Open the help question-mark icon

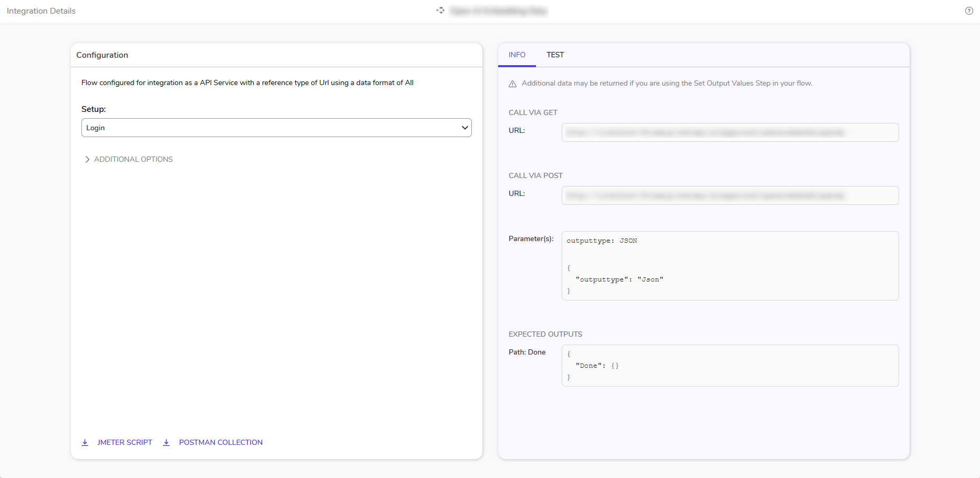click(969, 11)
